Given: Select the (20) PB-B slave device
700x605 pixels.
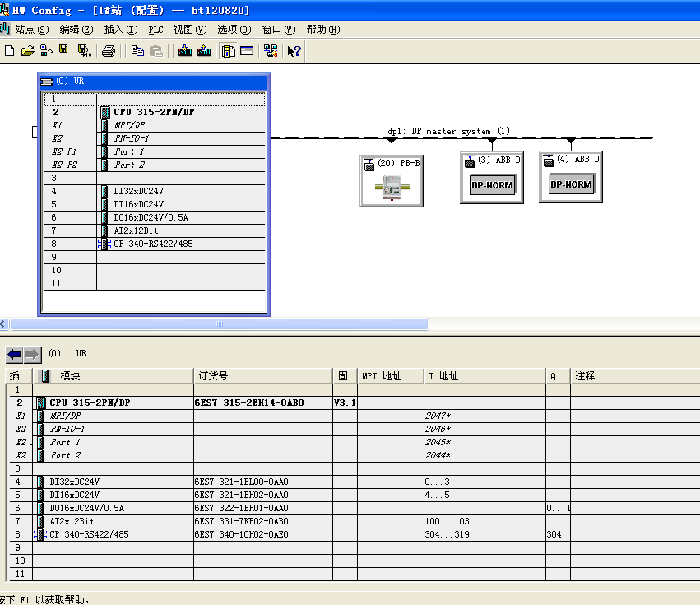Looking at the screenshot, I should point(392,180).
